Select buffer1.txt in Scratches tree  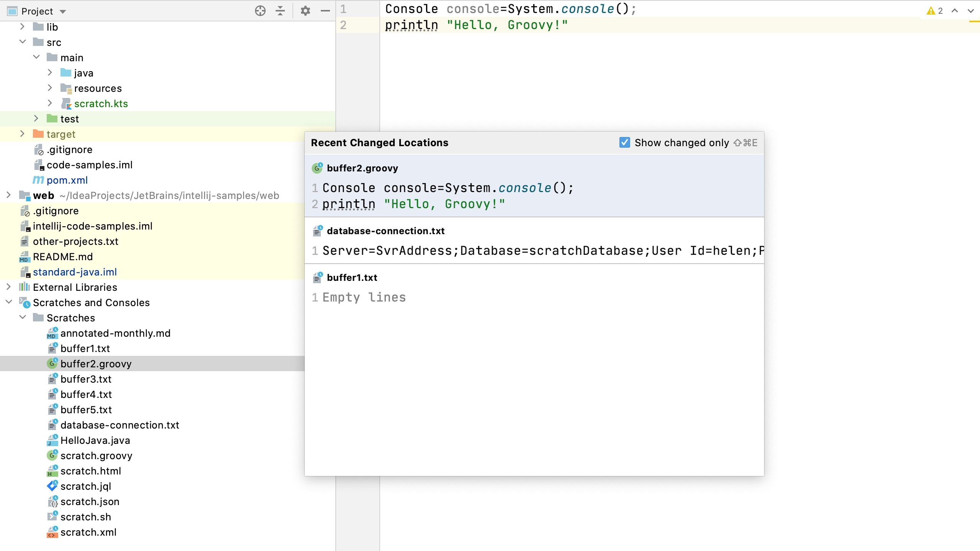(85, 348)
